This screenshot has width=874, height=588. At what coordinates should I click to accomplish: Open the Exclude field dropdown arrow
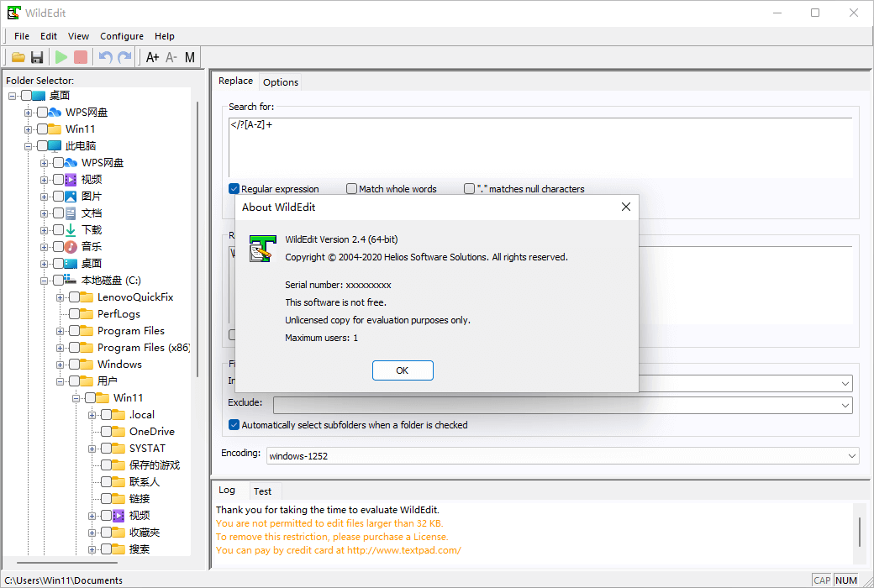[845, 405]
